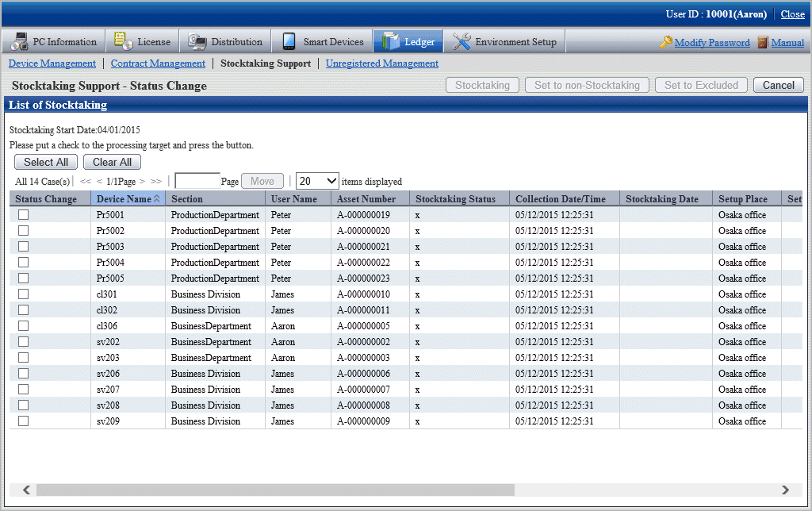Viewport: 812px width, 511px height.
Task: Check the box for device cl302
Action: point(23,310)
